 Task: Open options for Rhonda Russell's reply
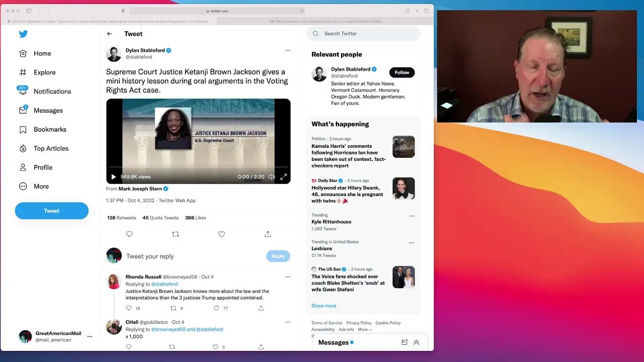point(288,277)
